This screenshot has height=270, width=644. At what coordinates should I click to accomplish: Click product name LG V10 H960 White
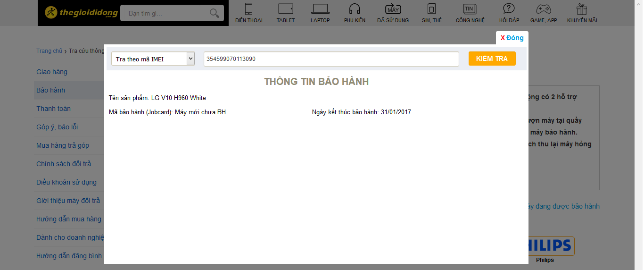[x=179, y=98]
